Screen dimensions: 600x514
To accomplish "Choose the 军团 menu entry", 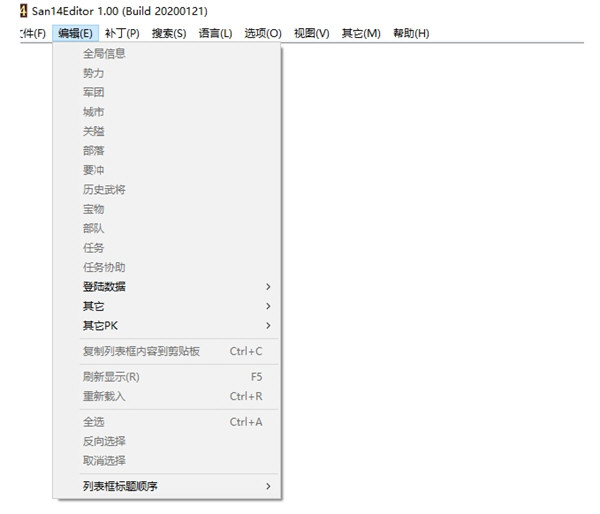I will tap(167, 92).
